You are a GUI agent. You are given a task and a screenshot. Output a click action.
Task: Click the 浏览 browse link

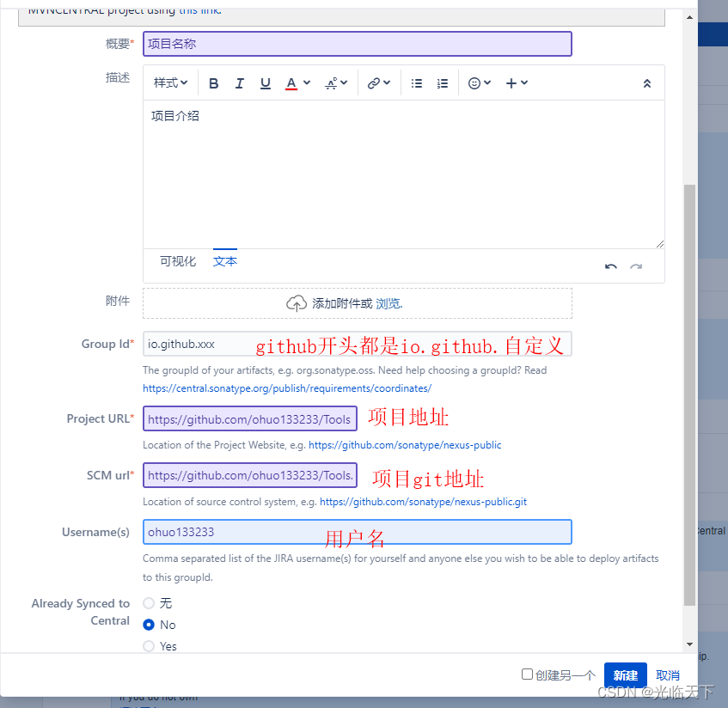(388, 303)
